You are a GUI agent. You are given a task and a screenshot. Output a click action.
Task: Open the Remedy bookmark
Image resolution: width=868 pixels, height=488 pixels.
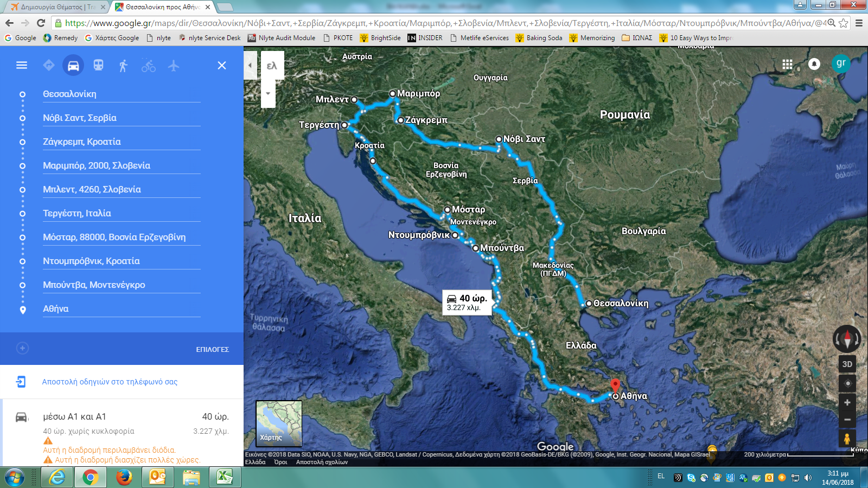click(61, 38)
